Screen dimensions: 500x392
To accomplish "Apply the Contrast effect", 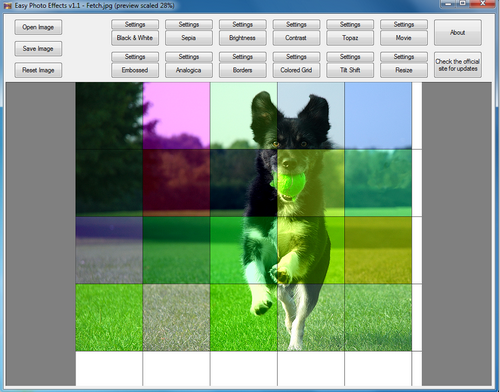I will point(296,38).
